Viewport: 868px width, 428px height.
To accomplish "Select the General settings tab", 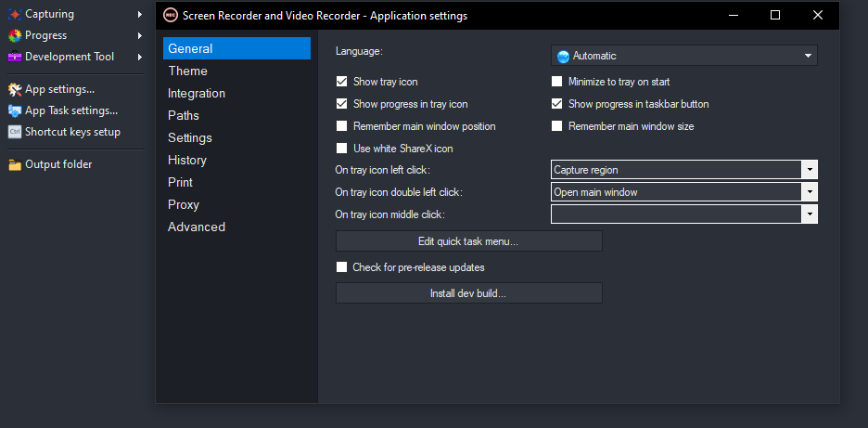I will [236, 48].
